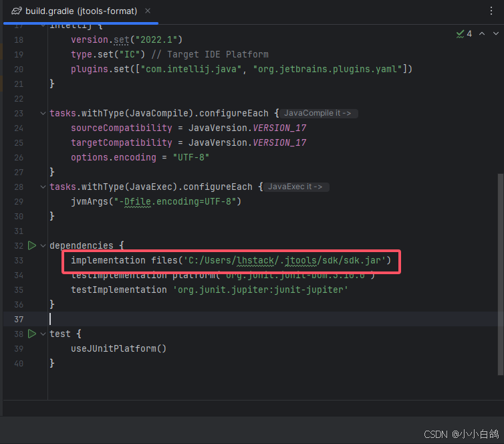Open the inspections widget showing 4 typos
The image size is (504, 444).
pos(464,33)
